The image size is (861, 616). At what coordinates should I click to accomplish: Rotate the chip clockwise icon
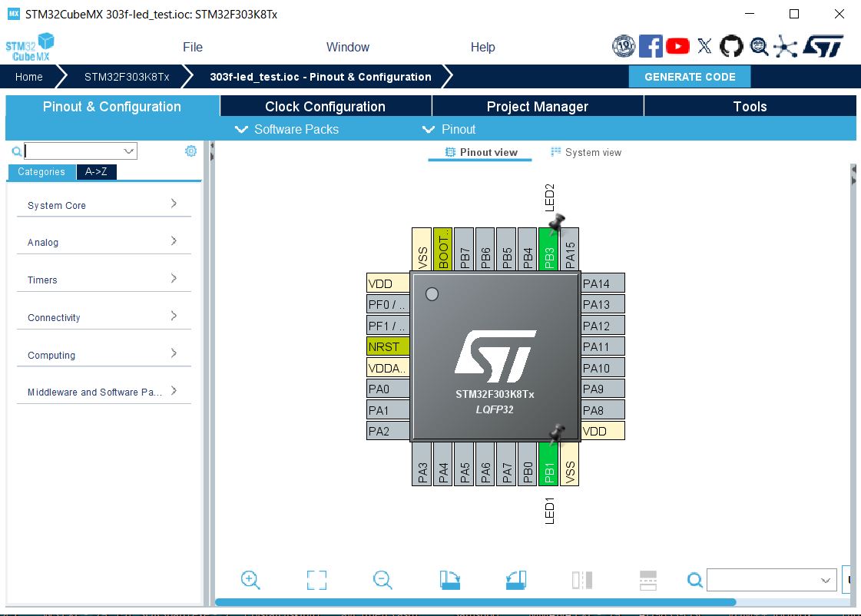(450, 580)
